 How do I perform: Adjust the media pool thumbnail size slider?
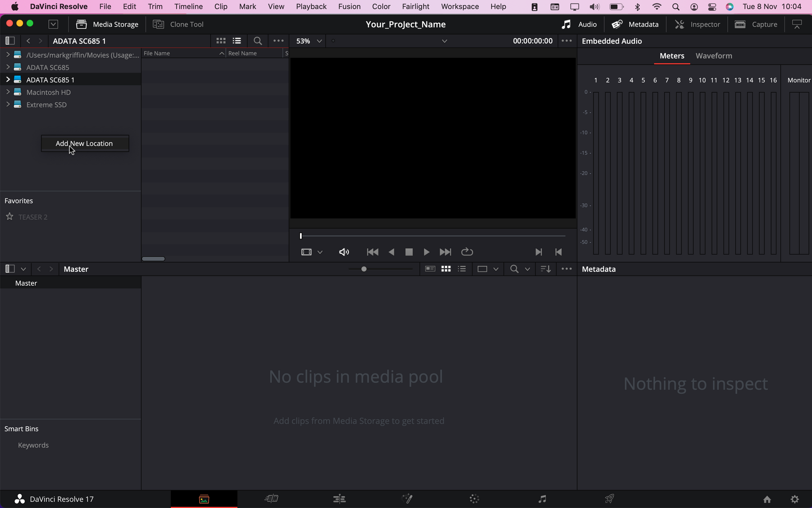pos(364,269)
